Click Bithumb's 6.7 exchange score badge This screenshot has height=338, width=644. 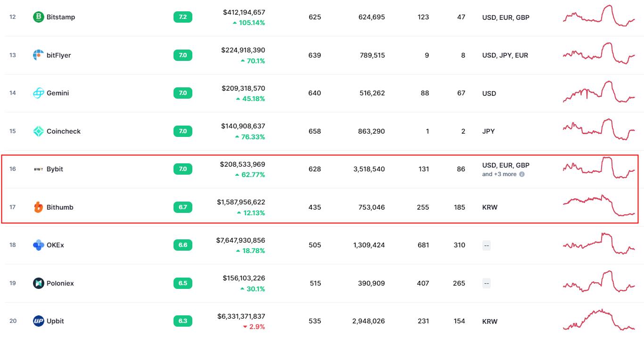click(x=183, y=207)
